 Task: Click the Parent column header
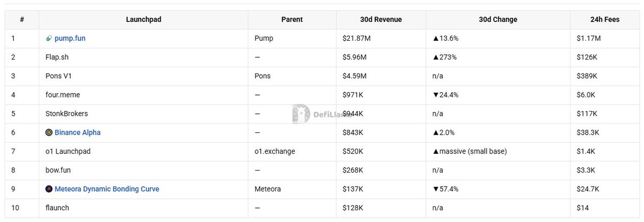(x=292, y=19)
